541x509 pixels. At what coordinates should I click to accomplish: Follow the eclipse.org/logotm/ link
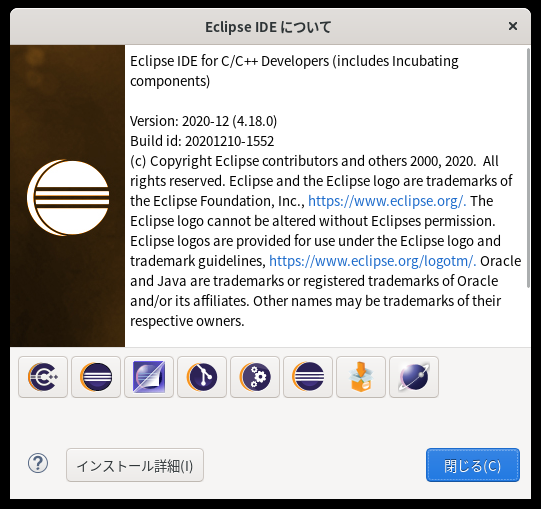pyautogui.click(x=372, y=261)
